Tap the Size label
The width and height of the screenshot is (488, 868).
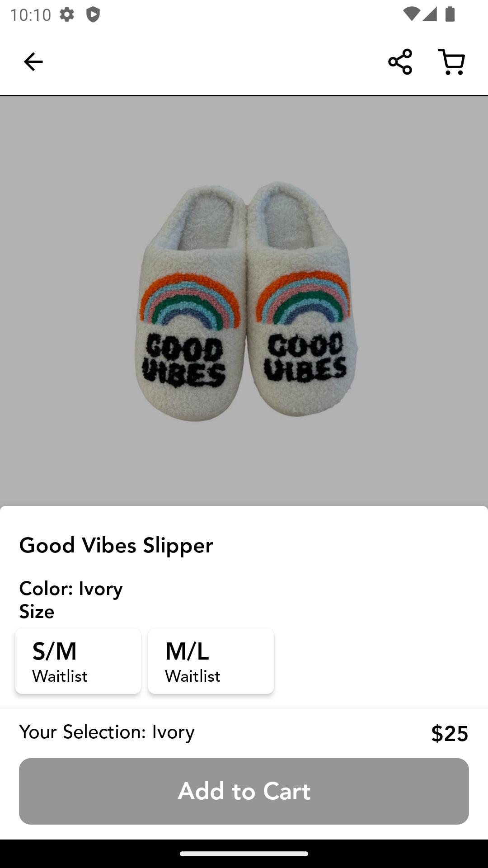37,612
